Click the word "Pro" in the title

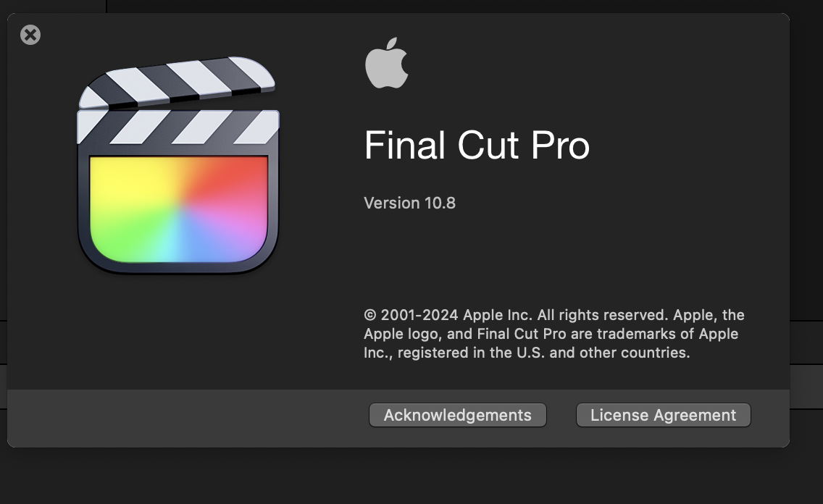click(x=560, y=146)
